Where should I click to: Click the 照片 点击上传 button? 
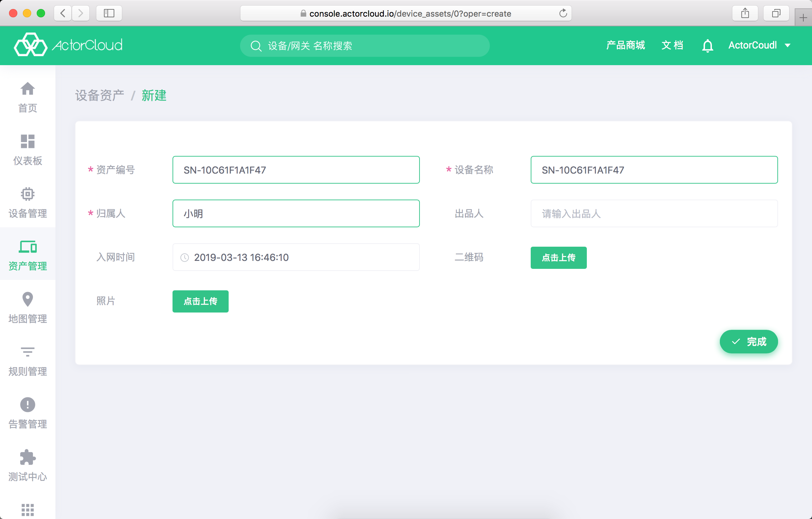click(201, 301)
